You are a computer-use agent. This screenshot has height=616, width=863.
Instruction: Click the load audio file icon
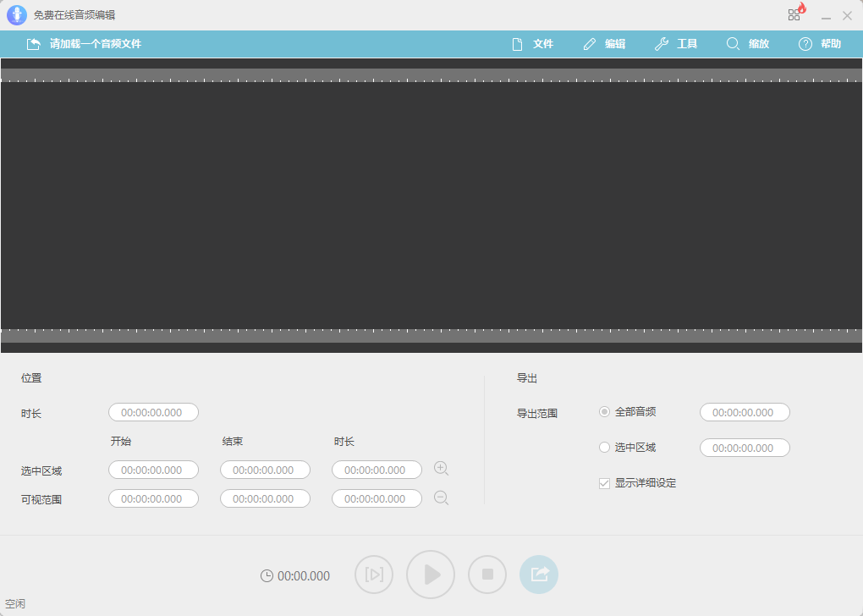point(33,44)
